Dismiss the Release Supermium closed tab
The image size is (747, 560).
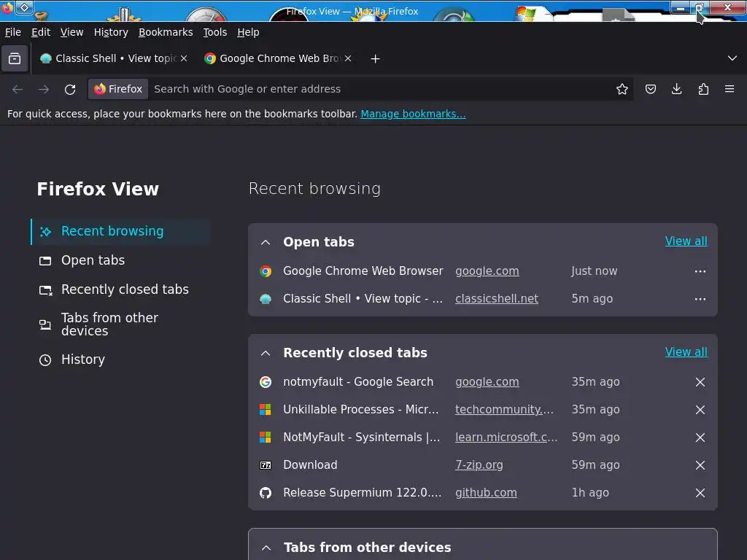click(700, 493)
